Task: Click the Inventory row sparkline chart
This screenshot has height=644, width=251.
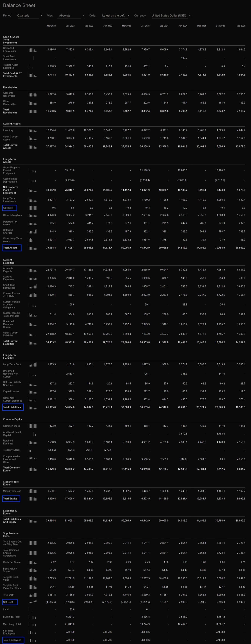Action: tap(32, 130)
